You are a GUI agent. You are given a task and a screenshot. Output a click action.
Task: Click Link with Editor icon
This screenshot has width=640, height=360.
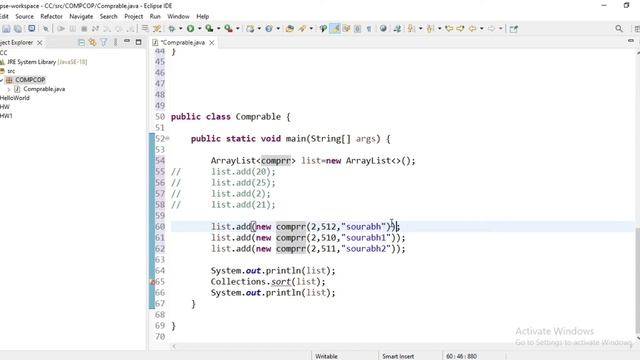pos(93,42)
